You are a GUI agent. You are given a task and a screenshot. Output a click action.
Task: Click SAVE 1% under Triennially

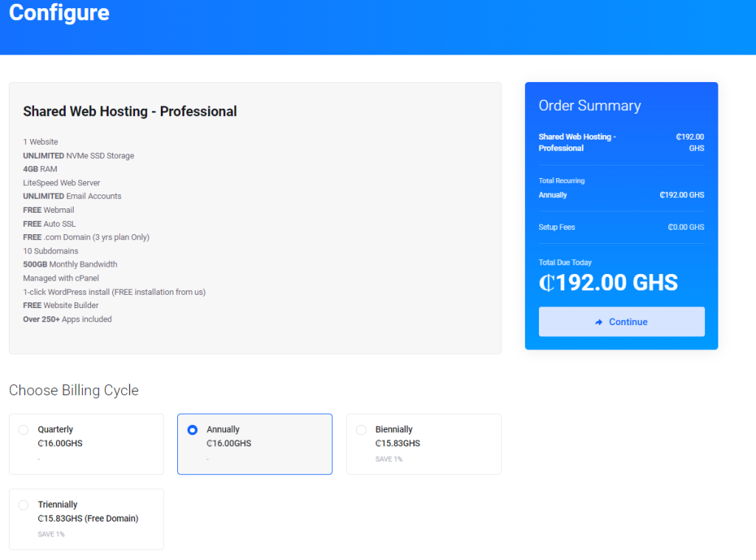(52, 534)
